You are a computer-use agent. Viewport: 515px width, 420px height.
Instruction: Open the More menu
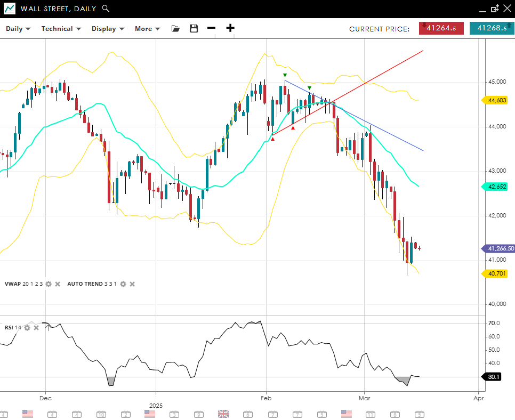pos(147,29)
